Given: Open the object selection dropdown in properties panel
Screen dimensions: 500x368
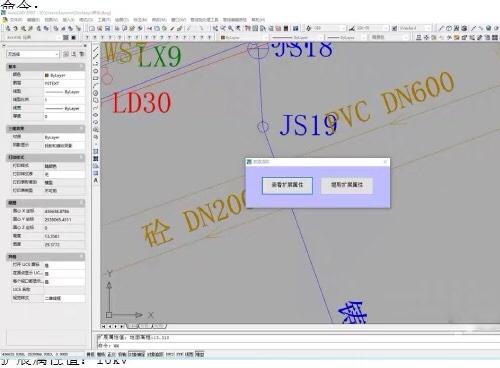Looking at the screenshot, I should (33, 54).
